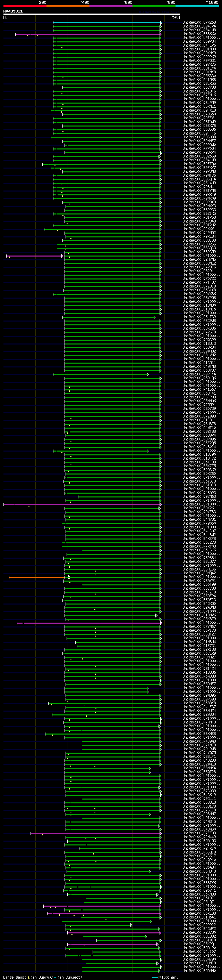Select the UniRef100_A2FKI0 hit label
The height and width of the screenshot is (980, 222).
click(199, 848)
